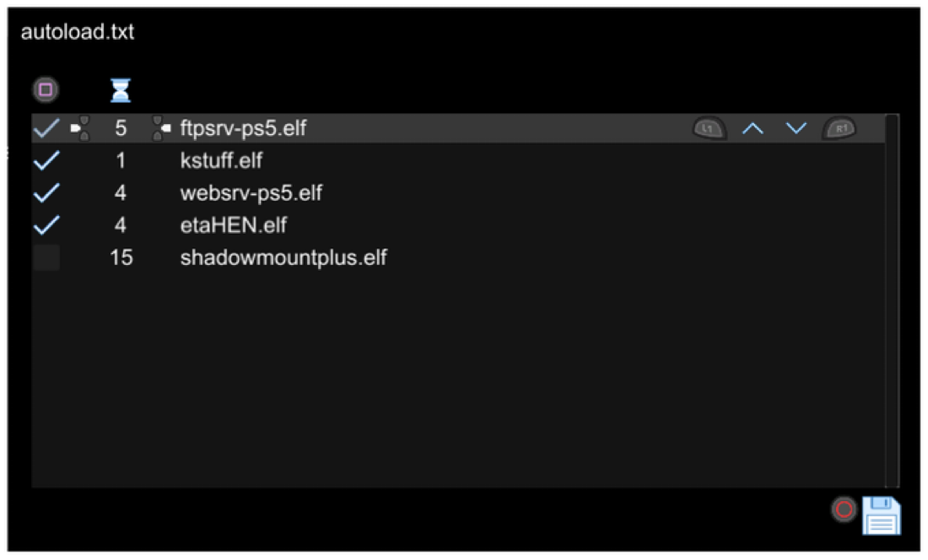Select the shadowmountplus.elf row
928x560 pixels.
pyautogui.click(x=459, y=258)
